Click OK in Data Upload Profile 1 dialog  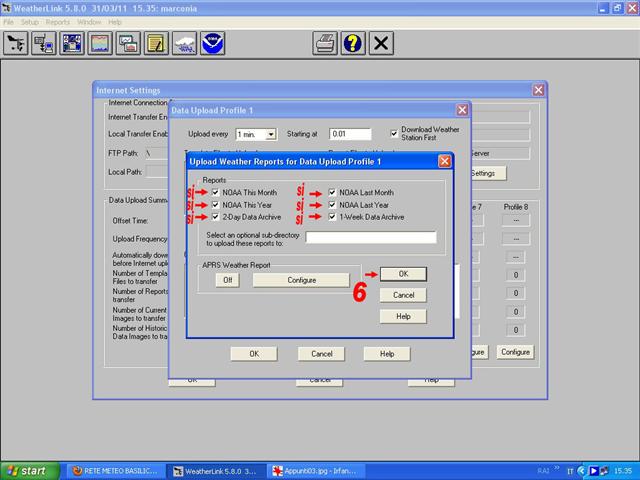click(254, 354)
